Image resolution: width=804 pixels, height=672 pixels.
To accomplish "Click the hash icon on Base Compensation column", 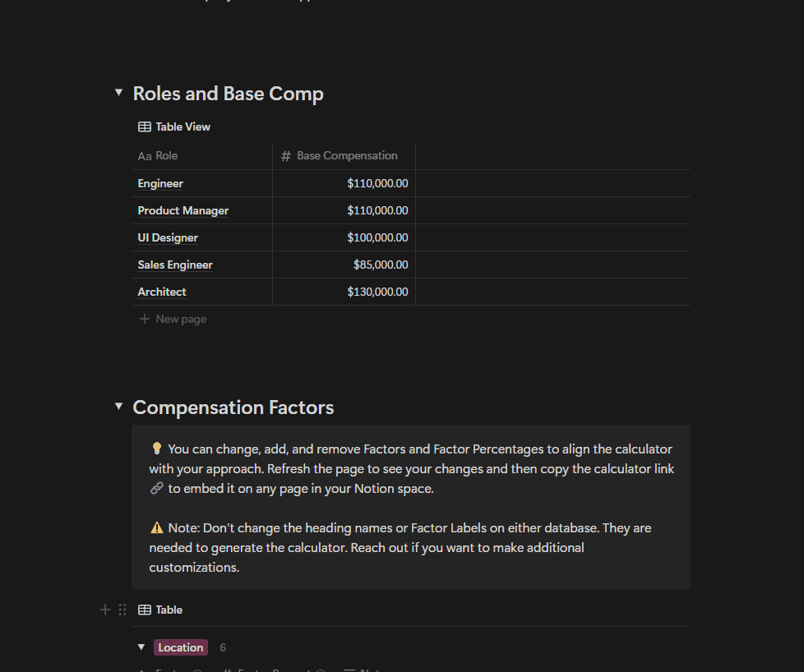I will [286, 156].
